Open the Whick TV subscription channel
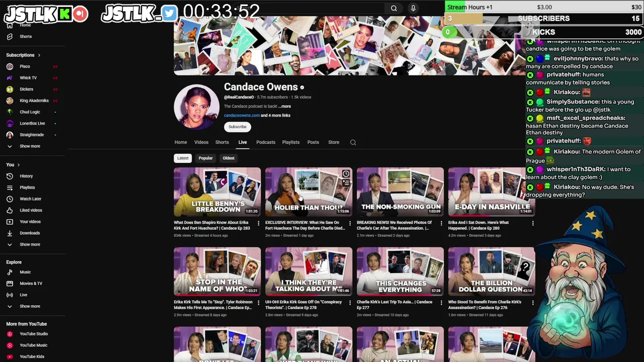The width and height of the screenshot is (644, 362). 28,78
